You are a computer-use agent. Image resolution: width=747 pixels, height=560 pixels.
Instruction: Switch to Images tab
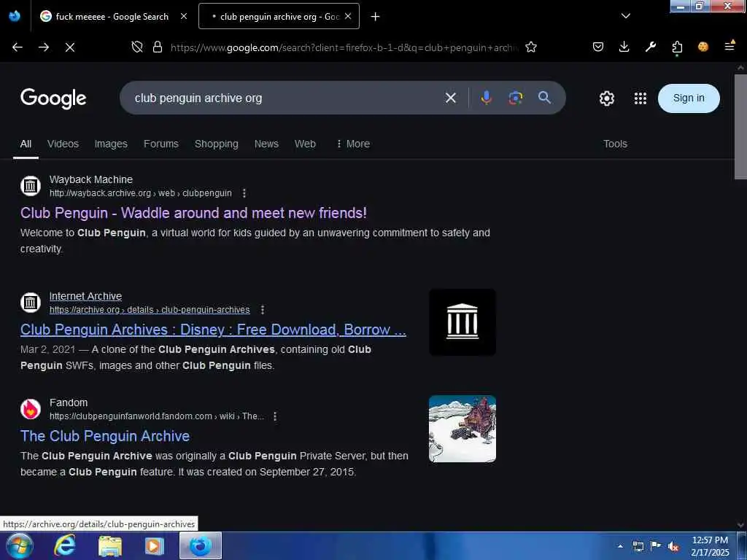(x=111, y=144)
